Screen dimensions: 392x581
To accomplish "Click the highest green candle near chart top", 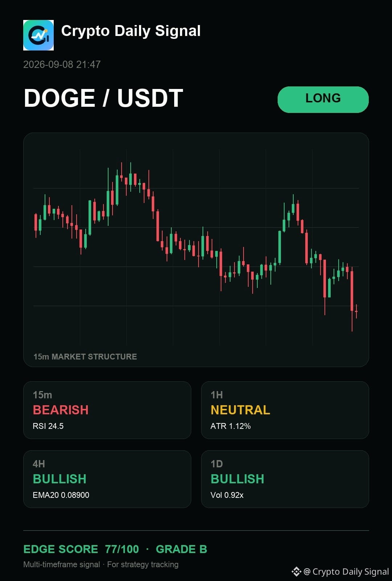I will 130,177.
